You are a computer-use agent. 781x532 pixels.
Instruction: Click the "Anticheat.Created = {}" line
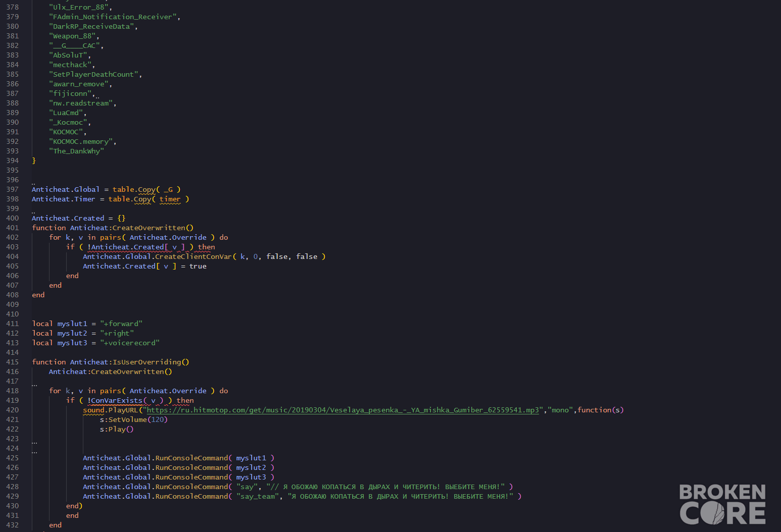click(78, 218)
